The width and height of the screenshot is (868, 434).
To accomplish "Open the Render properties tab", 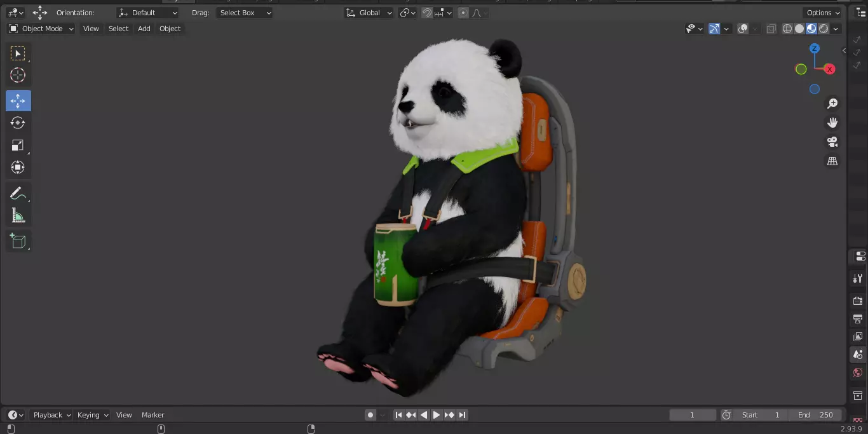I will click(858, 301).
